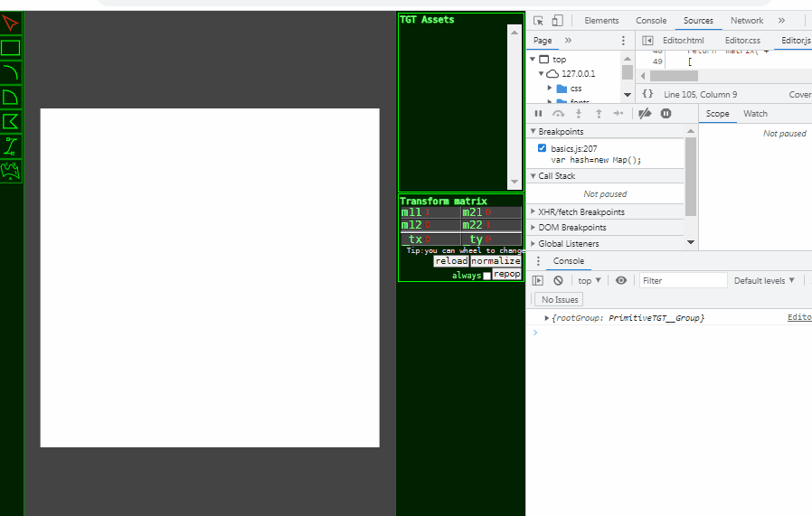Click the ty matrix value field

(503, 239)
